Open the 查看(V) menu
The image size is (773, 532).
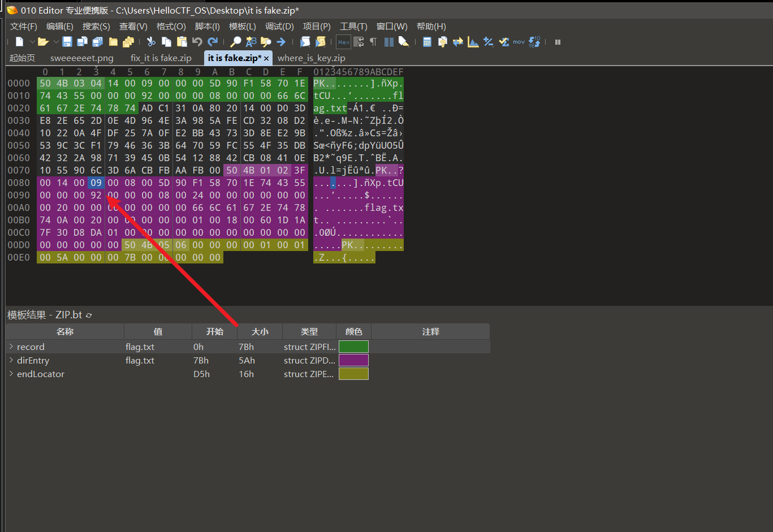pyautogui.click(x=133, y=27)
